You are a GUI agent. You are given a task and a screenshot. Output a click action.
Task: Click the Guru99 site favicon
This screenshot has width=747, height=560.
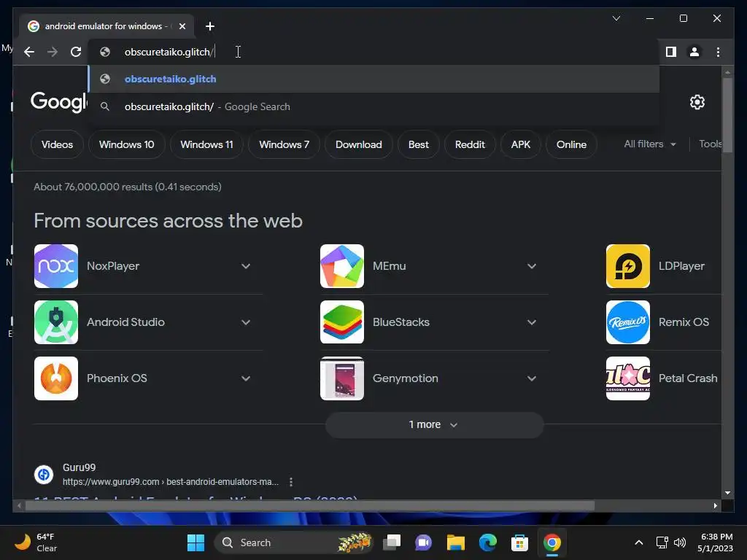tap(44, 474)
